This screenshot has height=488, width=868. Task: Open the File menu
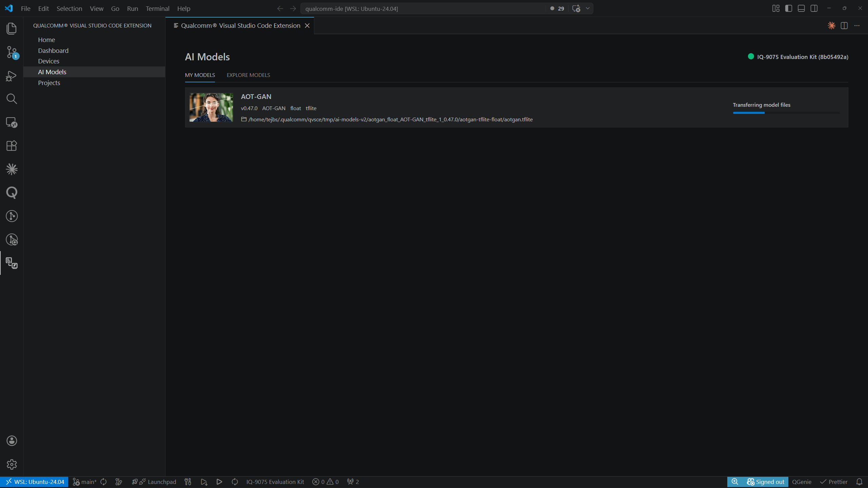[x=25, y=8]
